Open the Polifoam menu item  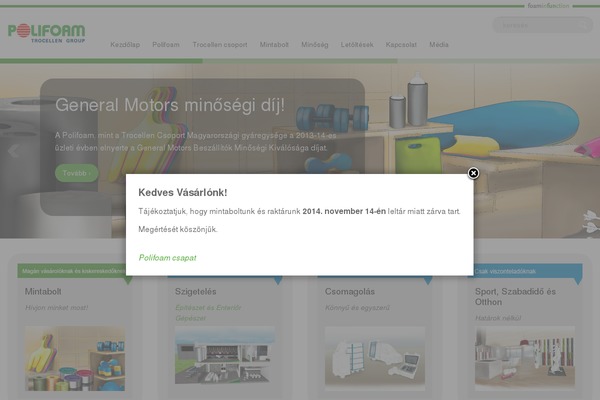tap(166, 45)
